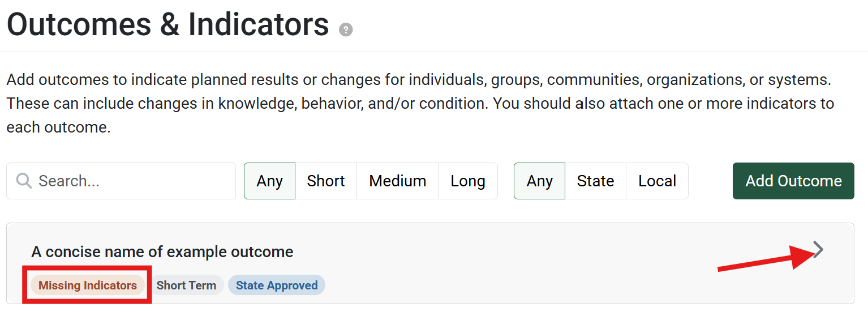Click the Missing Indicators badge
This screenshot has height=320, width=868.
pyautogui.click(x=88, y=285)
